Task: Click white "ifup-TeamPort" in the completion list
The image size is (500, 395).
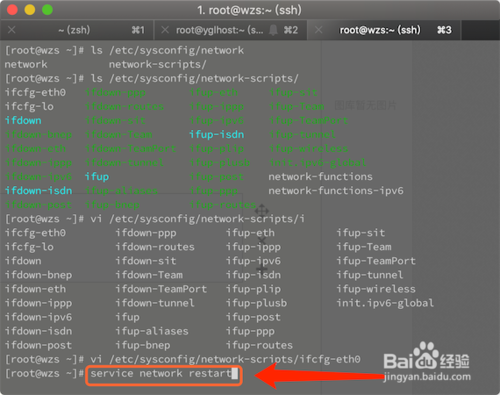Action: (x=376, y=261)
